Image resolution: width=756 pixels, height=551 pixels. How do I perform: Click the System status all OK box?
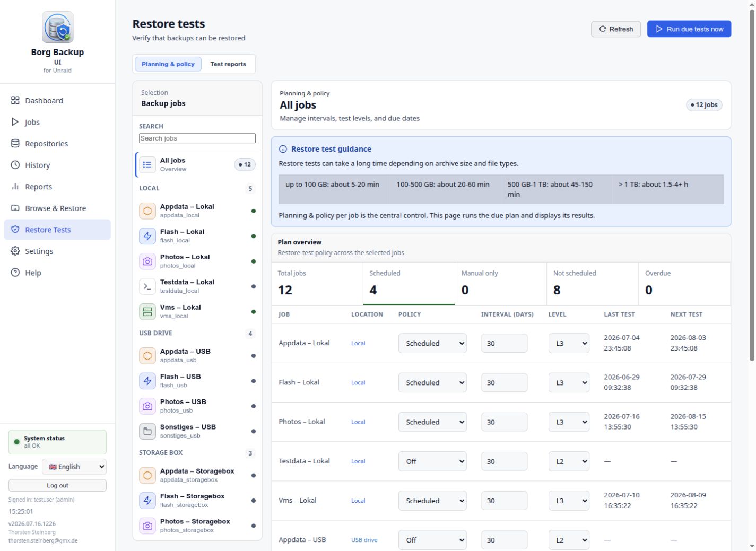(x=57, y=442)
